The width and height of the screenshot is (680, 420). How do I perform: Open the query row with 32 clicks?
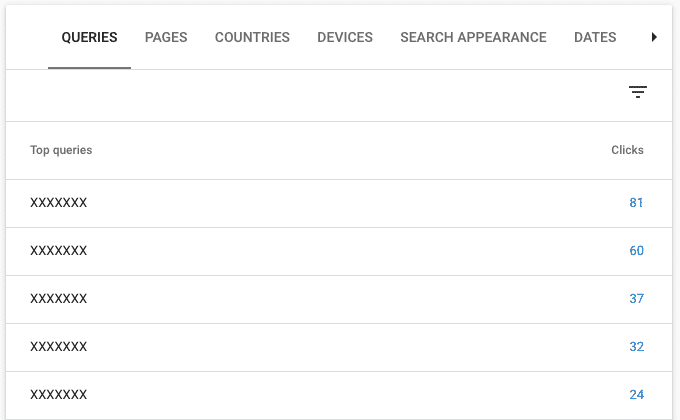[x=339, y=348]
